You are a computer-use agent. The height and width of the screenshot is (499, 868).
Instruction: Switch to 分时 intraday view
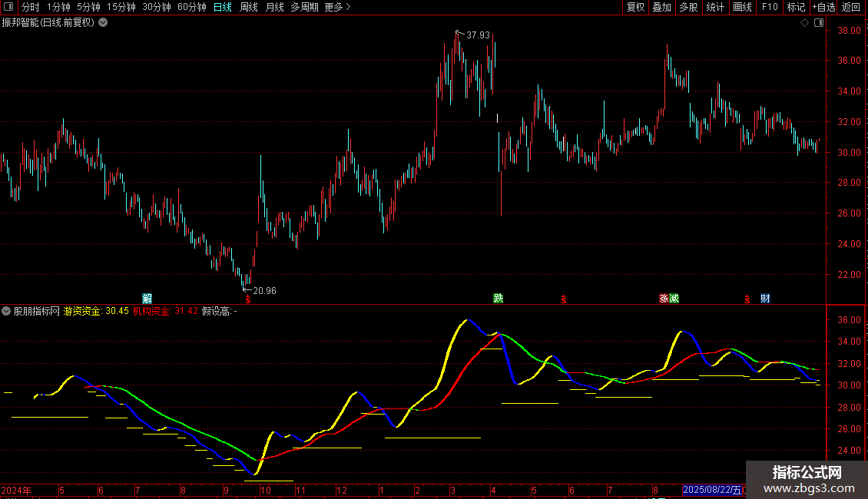pos(31,7)
